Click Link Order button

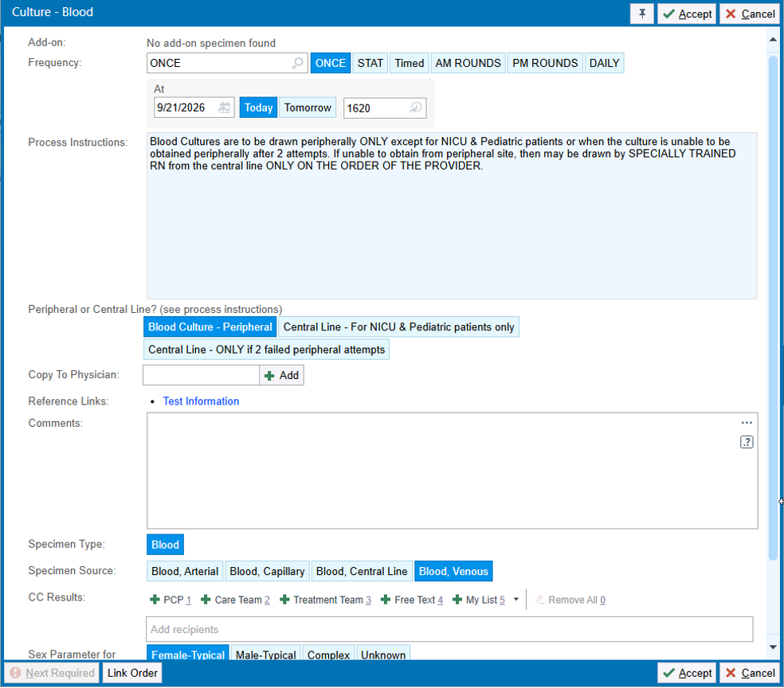132,674
